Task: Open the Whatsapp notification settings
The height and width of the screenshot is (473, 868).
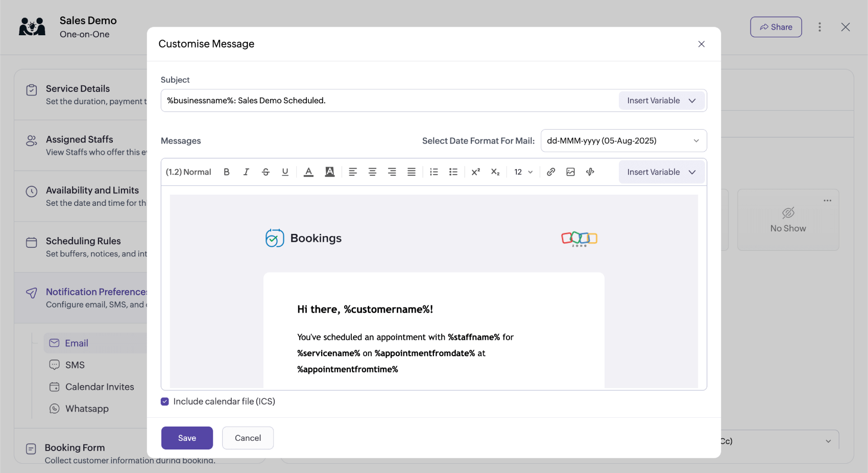Action: click(87, 409)
